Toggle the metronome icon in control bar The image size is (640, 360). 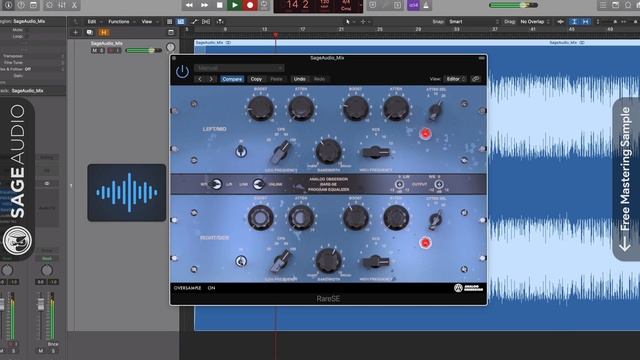pyautogui.click(x=426, y=5)
